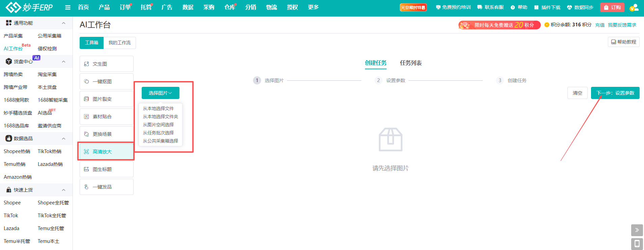Collapse the 数据选品 sidebar section

pyautogui.click(x=63, y=139)
